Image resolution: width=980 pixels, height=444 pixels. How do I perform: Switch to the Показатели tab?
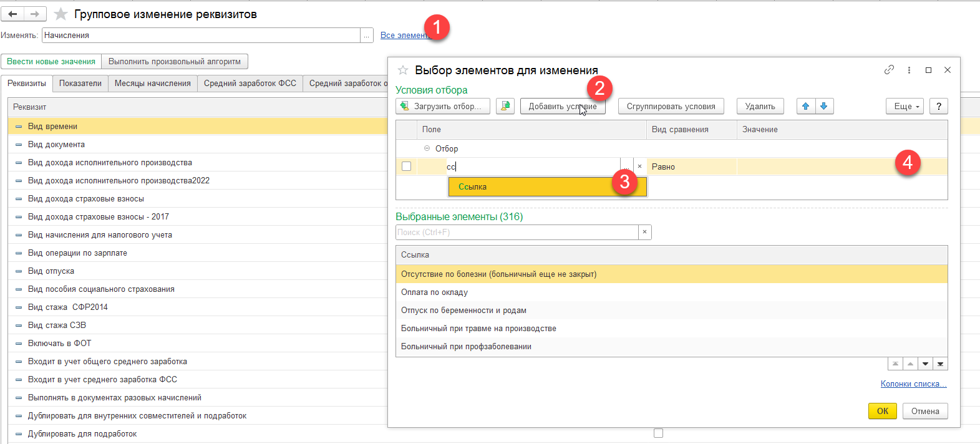pos(80,84)
